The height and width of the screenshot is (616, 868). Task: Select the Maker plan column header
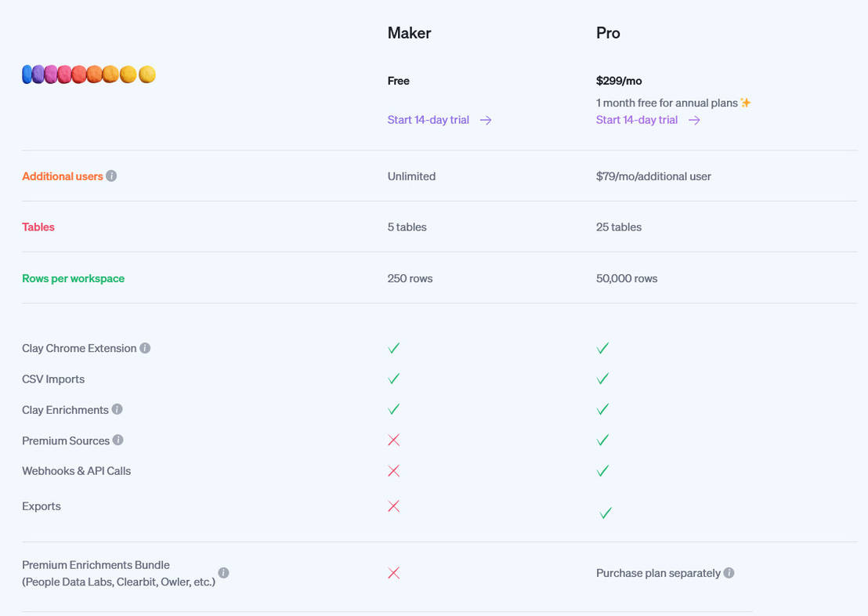tap(408, 33)
